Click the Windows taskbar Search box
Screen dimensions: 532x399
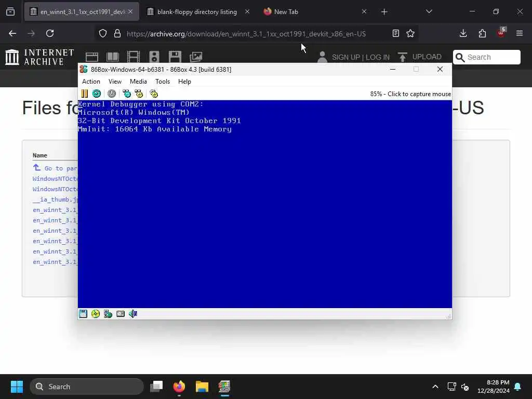click(x=87, y=387)
